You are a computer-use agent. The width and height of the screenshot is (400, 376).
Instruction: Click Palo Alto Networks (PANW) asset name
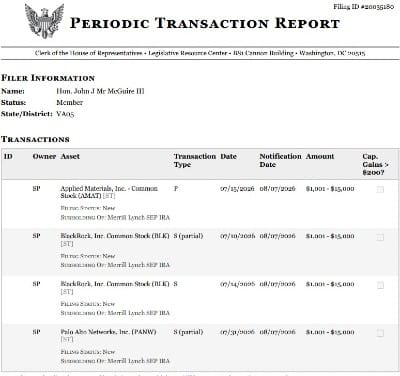pos(108,332)
